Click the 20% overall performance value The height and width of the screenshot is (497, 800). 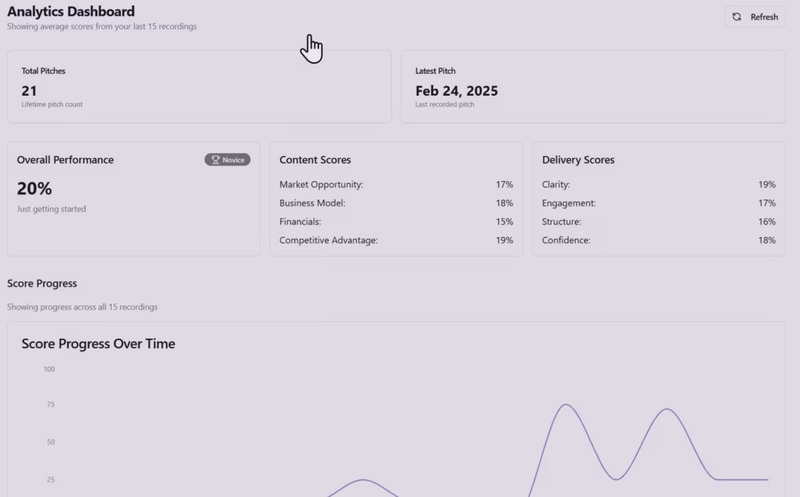[34, 188]
